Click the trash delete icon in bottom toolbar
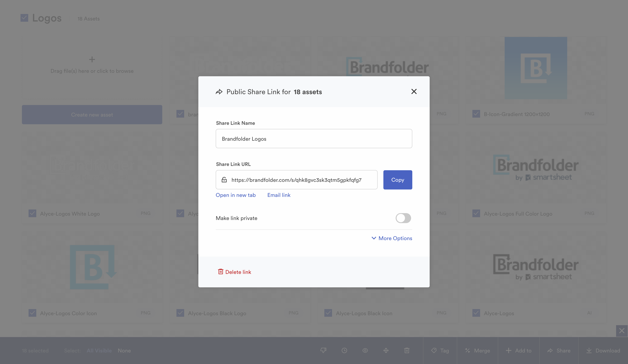The image size is (628, 364). 407,351
